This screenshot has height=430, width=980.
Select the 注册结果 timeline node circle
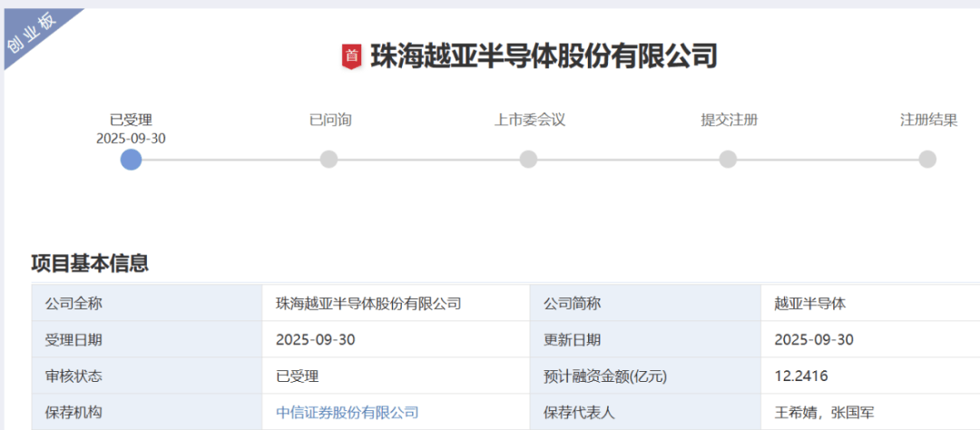[926, 160]
